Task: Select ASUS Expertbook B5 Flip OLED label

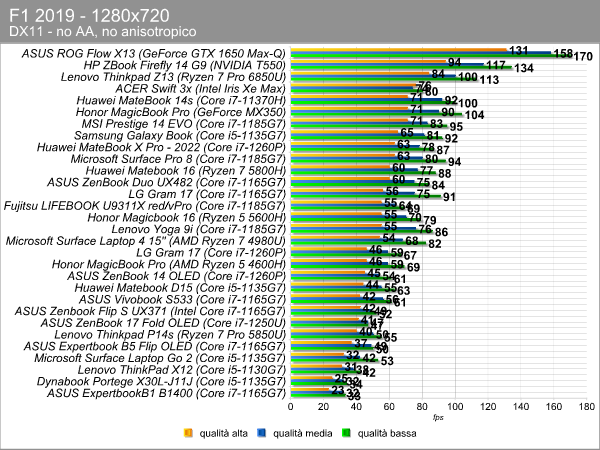Action: point(155,347)
